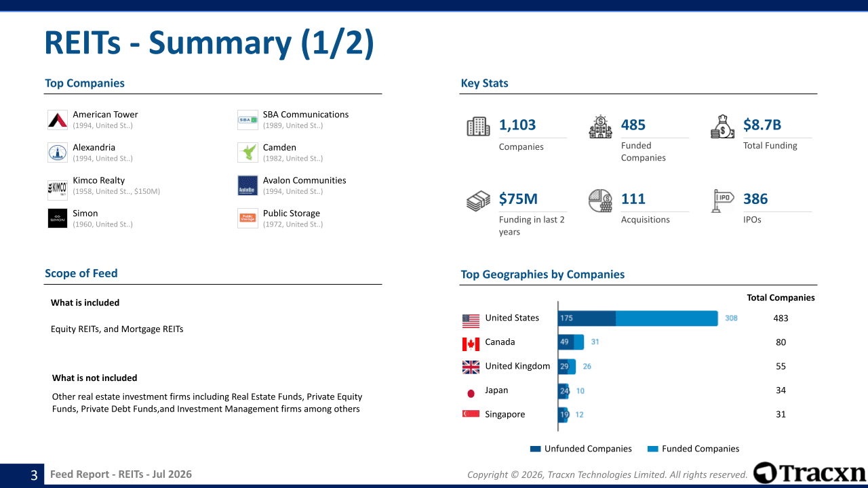Click the American Tower logo icon
Screen dimensions: 868x488
(x=58, y=120)
